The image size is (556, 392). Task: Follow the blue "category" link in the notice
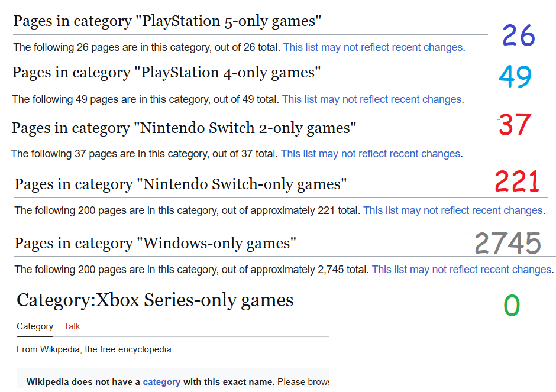[x=161, y=382]
